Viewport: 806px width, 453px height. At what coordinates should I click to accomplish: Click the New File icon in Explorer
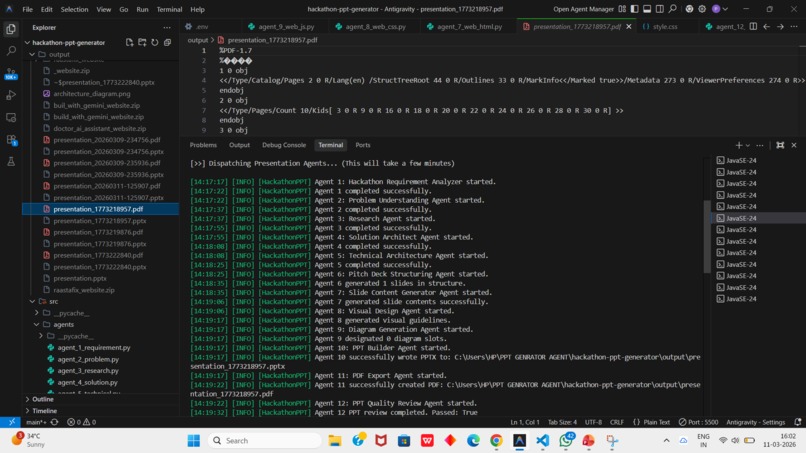(130, 42)
